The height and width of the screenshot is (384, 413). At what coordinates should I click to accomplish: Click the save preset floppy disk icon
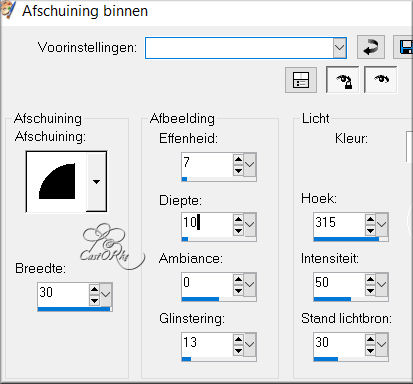(x=404, y=47)
